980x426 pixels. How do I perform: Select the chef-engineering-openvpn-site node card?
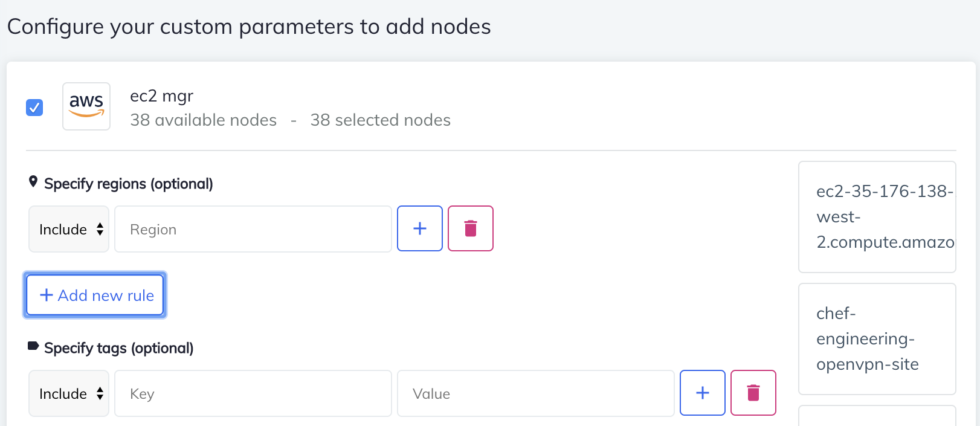point(877,338)
